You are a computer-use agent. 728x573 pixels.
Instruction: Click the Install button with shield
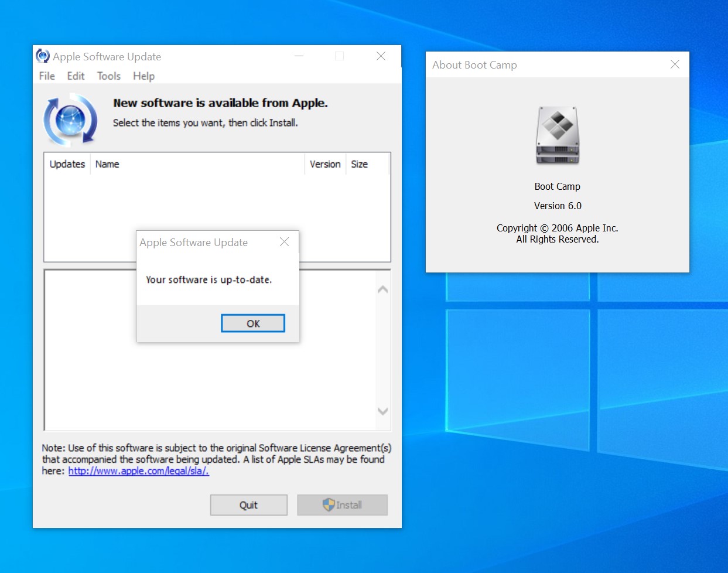click(342, 505)
